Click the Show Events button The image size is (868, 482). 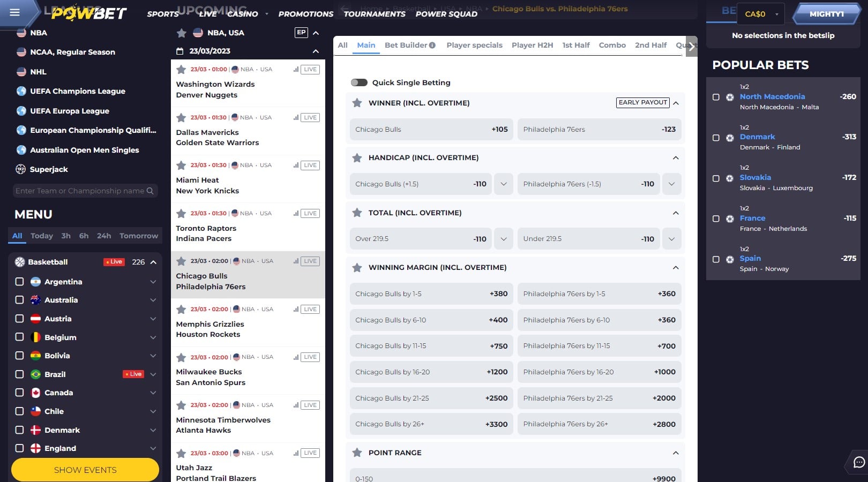(x=85, y=470)
